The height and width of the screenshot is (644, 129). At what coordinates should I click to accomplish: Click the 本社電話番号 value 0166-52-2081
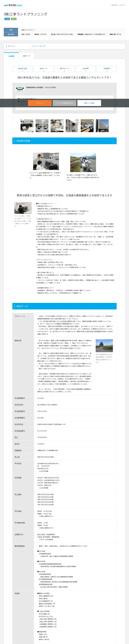coord(42,411)
